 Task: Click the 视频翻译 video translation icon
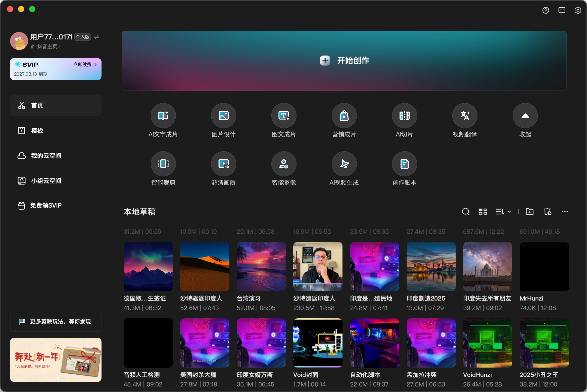tap(465, 116)
